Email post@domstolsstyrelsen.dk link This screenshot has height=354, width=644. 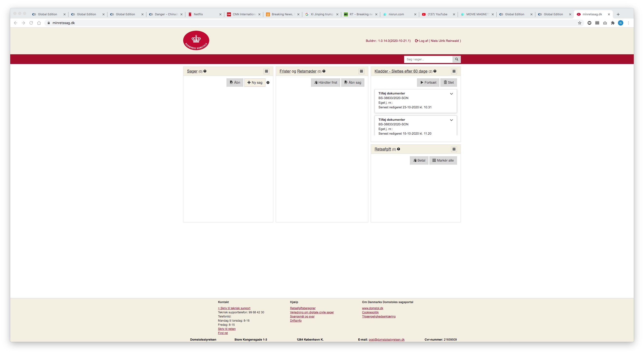coord(387,340)
